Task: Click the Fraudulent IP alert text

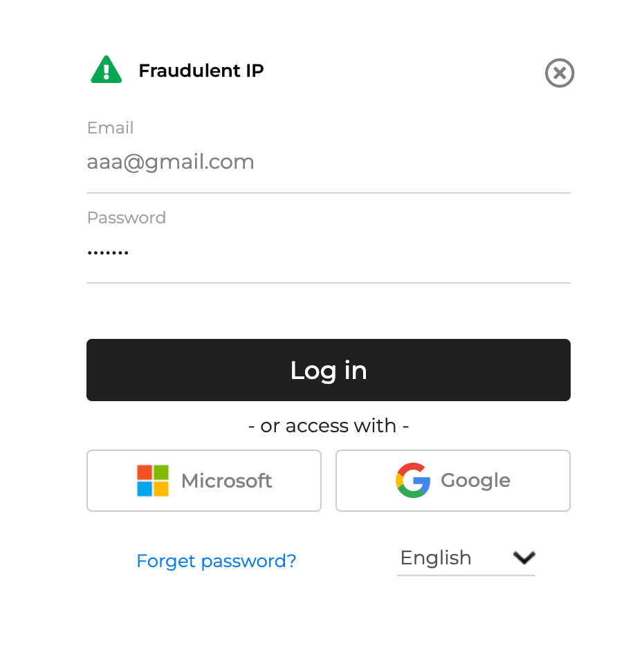Action: 201,71
